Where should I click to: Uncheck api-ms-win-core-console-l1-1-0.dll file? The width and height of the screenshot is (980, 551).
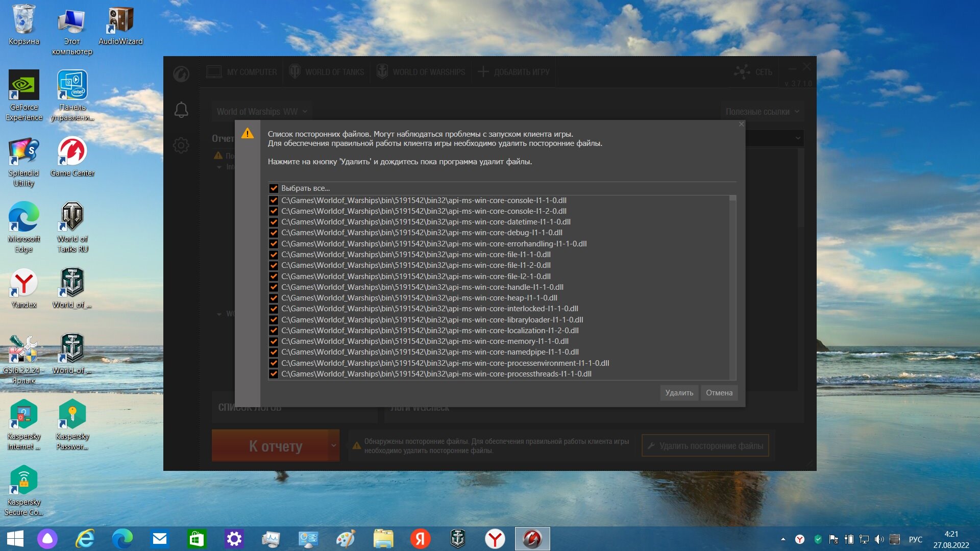tap(274, 201)
